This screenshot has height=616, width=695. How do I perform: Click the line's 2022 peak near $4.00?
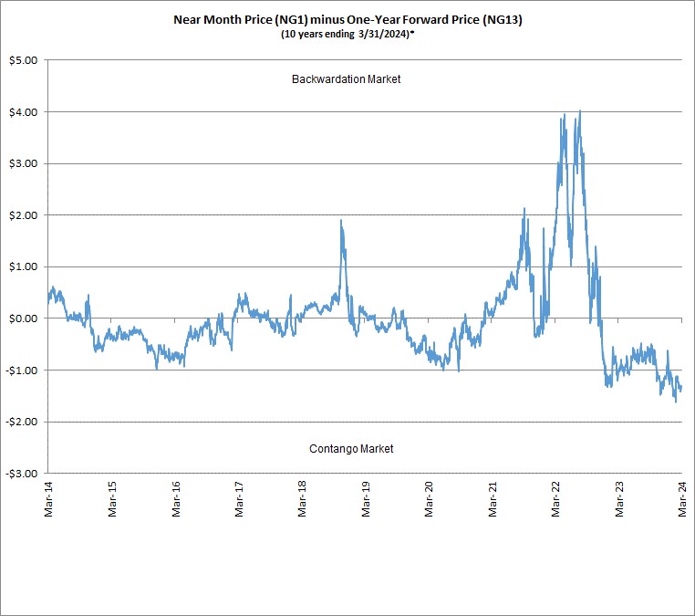(x=580, y=111)
